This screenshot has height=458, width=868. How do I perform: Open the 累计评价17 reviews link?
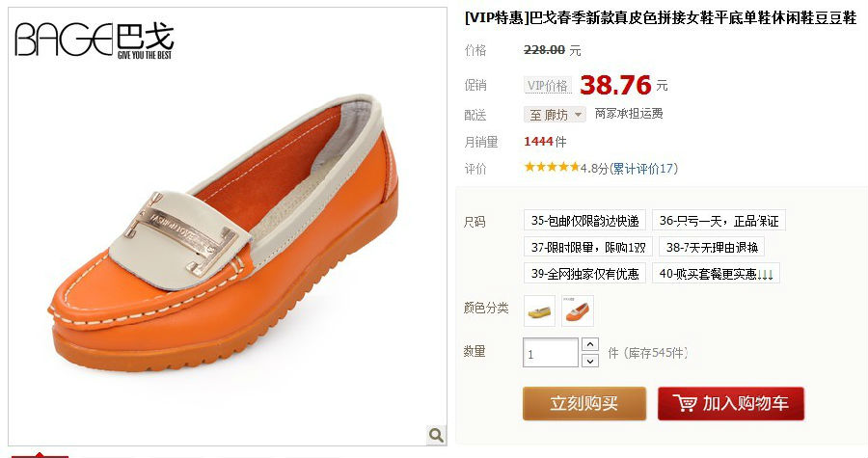pyautogui.click(x=643, y=168)
